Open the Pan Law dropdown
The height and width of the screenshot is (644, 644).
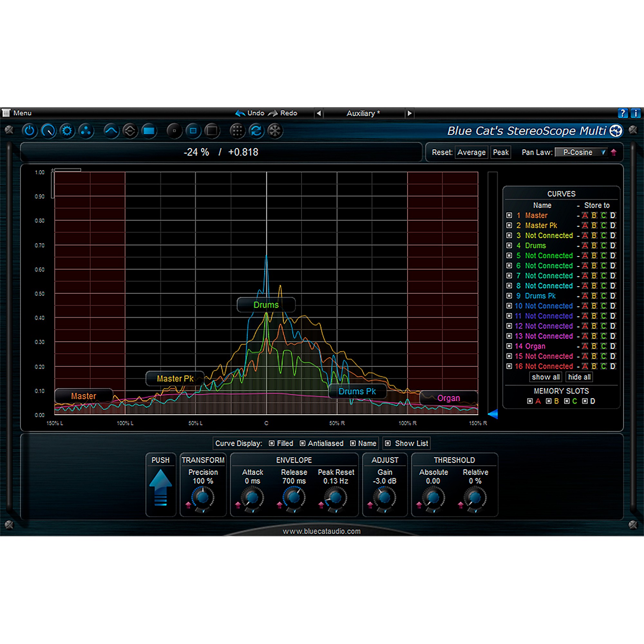(582, 152)
